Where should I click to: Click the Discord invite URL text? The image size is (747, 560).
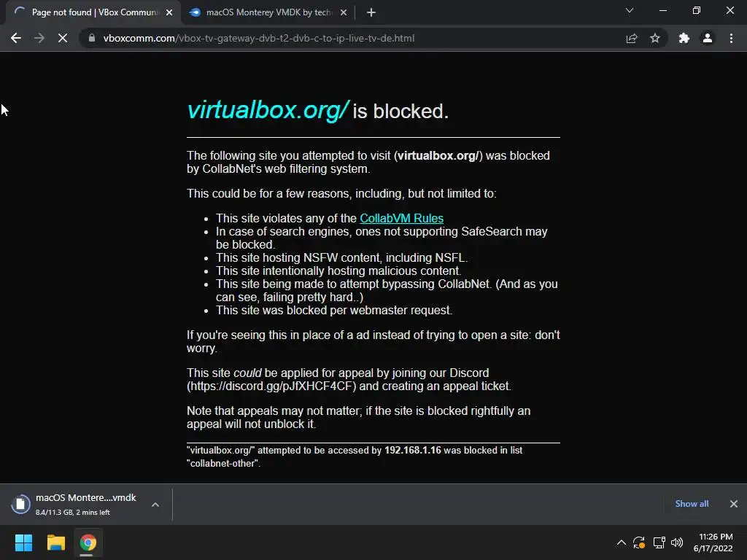(x=271, y=386)
